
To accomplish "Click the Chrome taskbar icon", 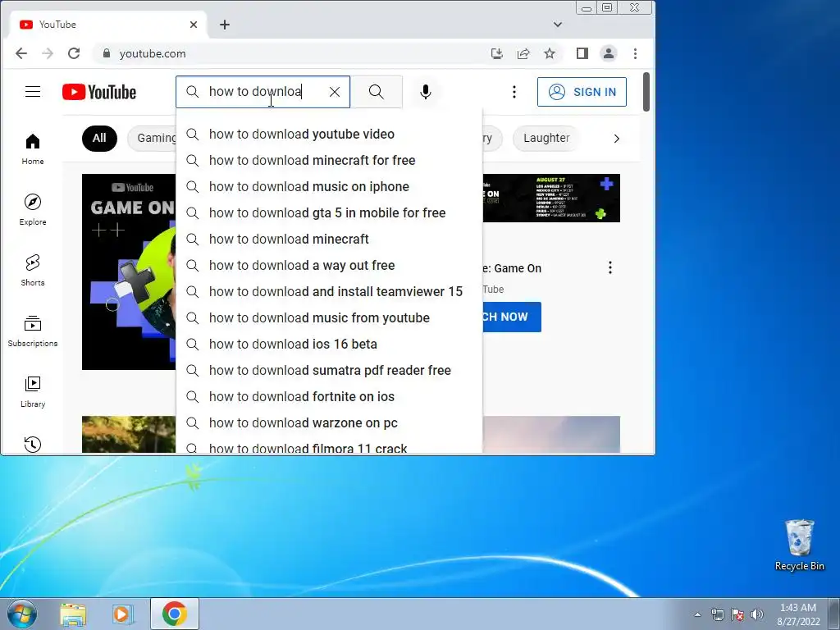I will [x=175, y=614].
